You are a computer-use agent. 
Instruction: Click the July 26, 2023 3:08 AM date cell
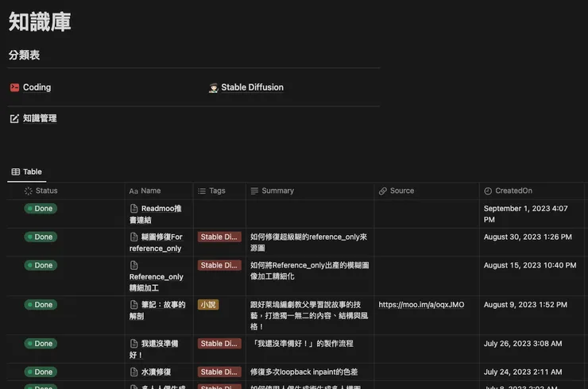point(523,344)
